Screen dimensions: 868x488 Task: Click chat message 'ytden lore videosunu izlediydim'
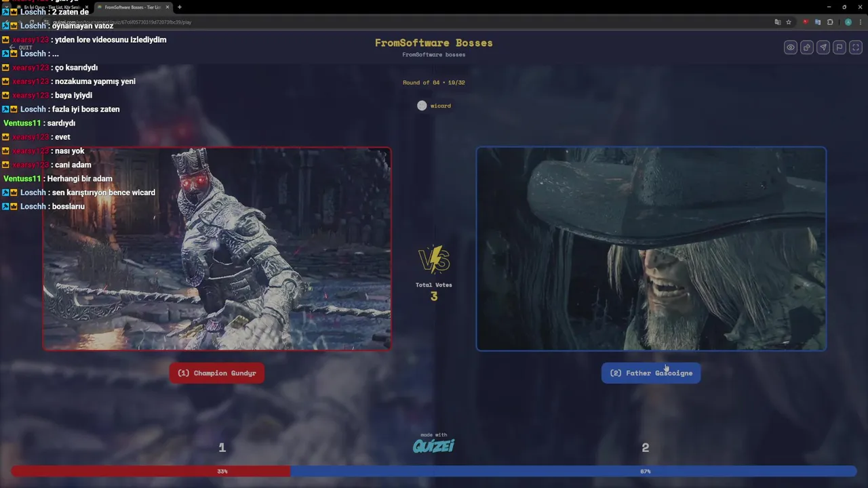[111, 40]
